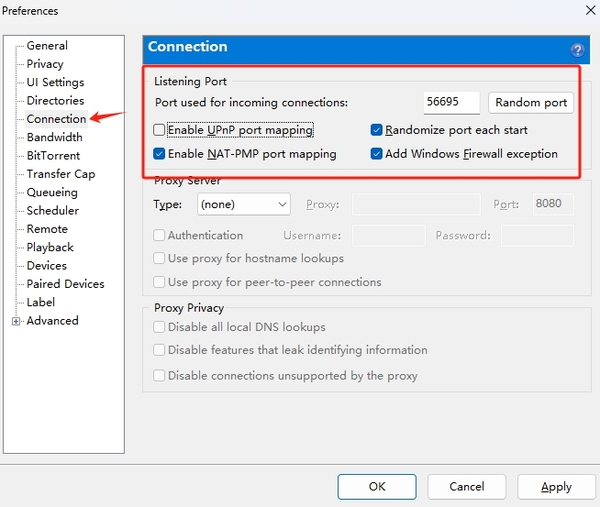Screen dimensions: 600x507
Task: Open the proxy Type dropdown
Action: pyautogui.click(x=243, y=204)
